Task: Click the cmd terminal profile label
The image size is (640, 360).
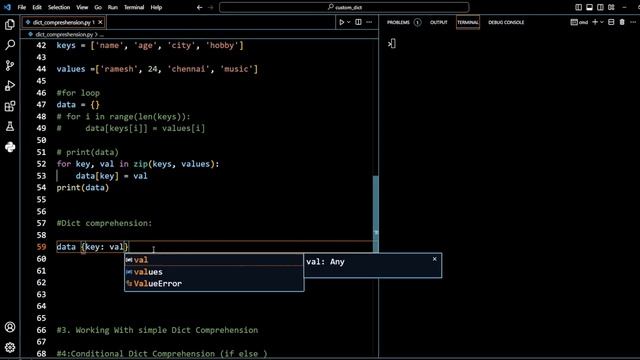Action: (x=579, y=22)
